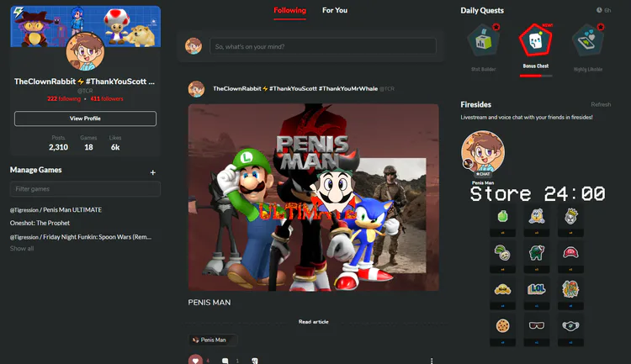This screenshot has height=364, width=631.
Task: Select the surprised yellow emoji sticker
Action: pos(537,216)
